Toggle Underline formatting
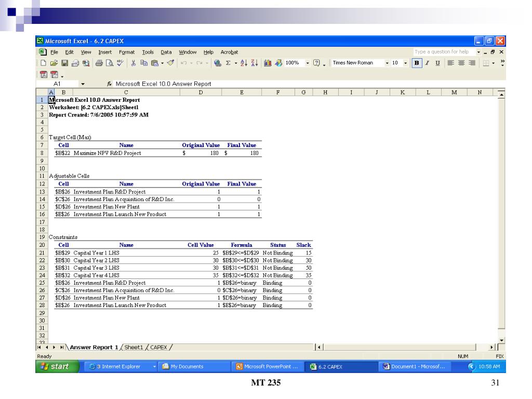 coord(437,63)
